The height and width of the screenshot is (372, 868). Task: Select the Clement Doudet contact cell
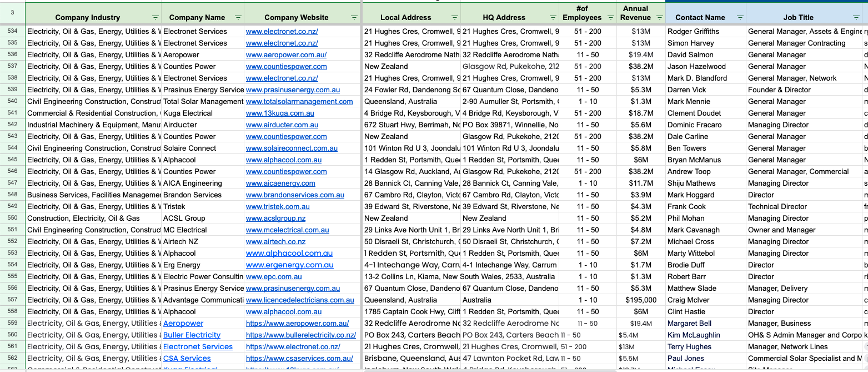[x=706, y=113]
